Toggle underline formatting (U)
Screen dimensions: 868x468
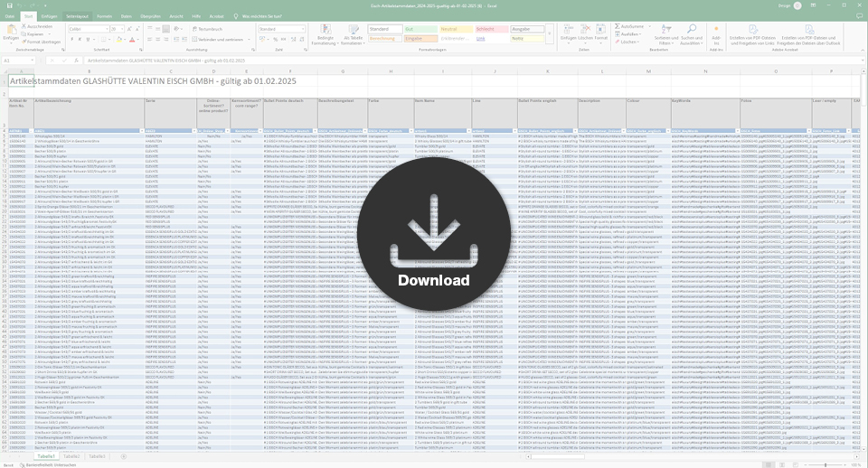coord(88,39)
